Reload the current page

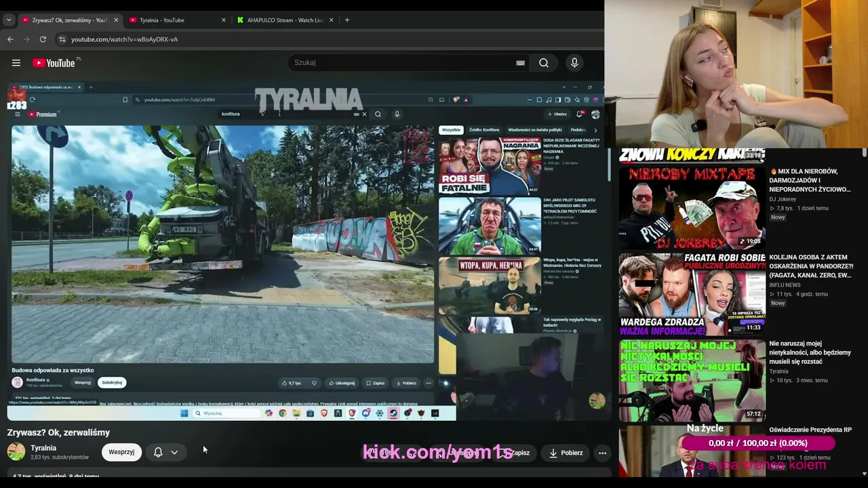43,39
